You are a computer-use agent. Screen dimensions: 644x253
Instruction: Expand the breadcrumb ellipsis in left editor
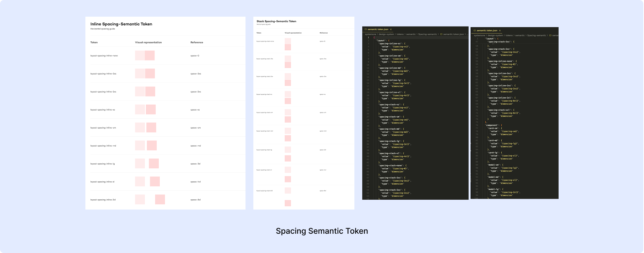tap(467, 34)
